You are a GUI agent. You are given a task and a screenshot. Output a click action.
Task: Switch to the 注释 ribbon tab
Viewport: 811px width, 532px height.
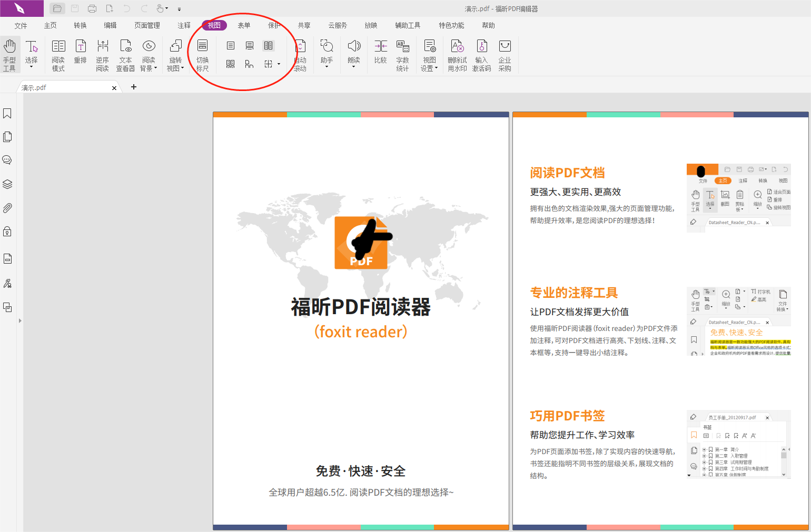[x=183, y=25]
